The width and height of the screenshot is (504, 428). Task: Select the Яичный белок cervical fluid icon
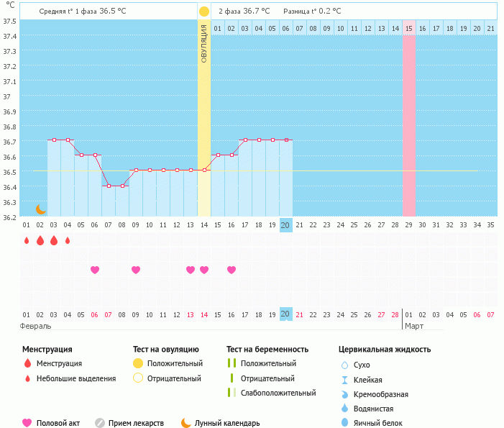[344, 423]
